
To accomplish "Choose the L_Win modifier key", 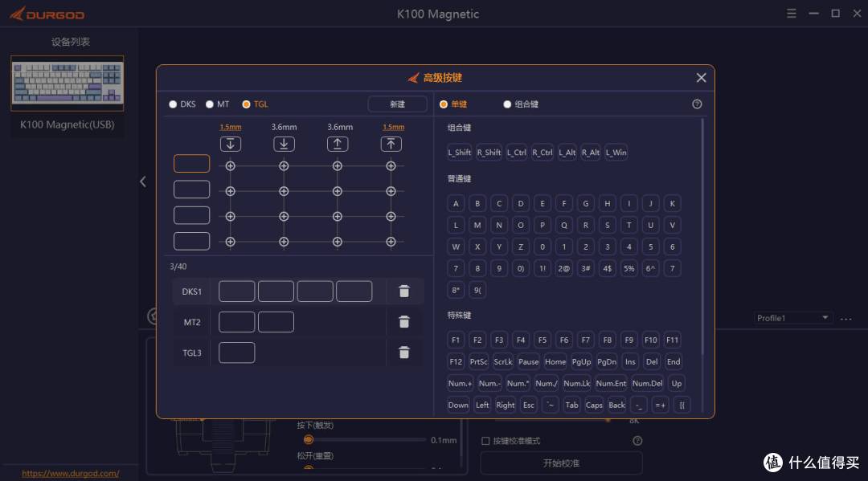I will pyautogui.click(x=616, y=153).
